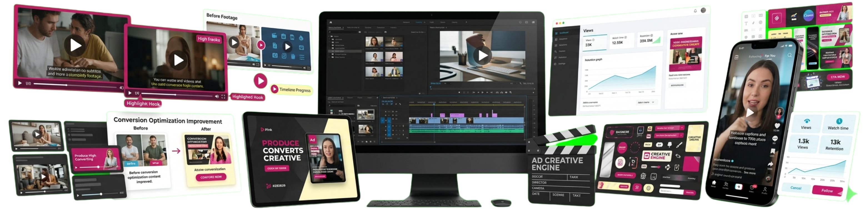Open the inbox icon with the red badge on phone

tap(752, 187)
